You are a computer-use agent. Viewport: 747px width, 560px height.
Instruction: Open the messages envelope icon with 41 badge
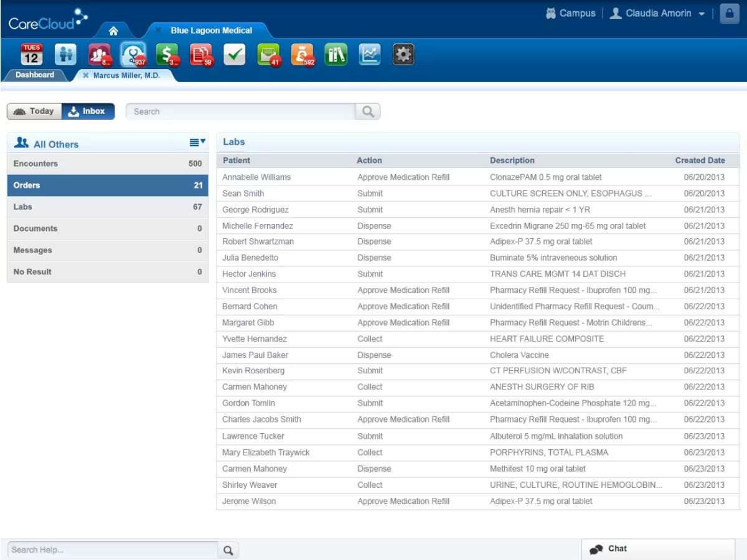point(269,55)
